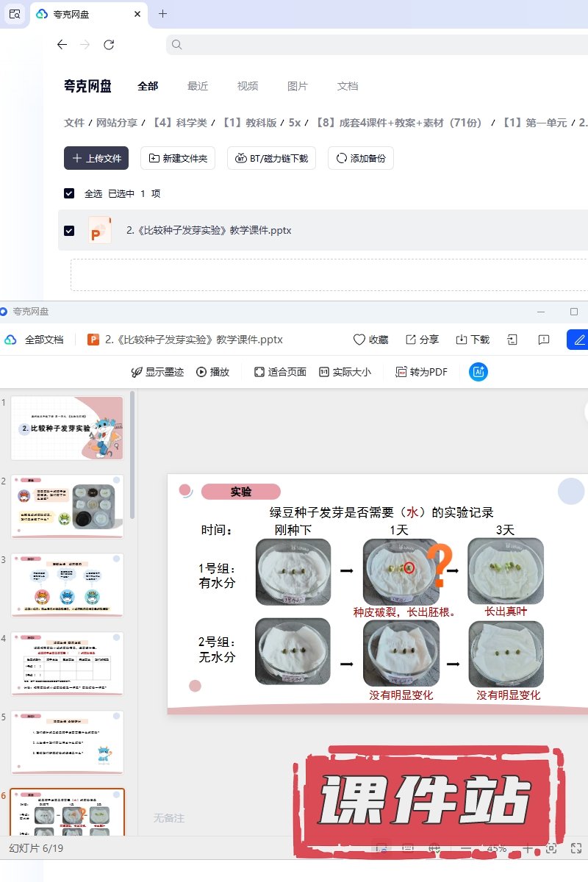Click the AI assistant icon in toolbar
The height and width of the screenshot is (882, 588).
tap(478, 372)
